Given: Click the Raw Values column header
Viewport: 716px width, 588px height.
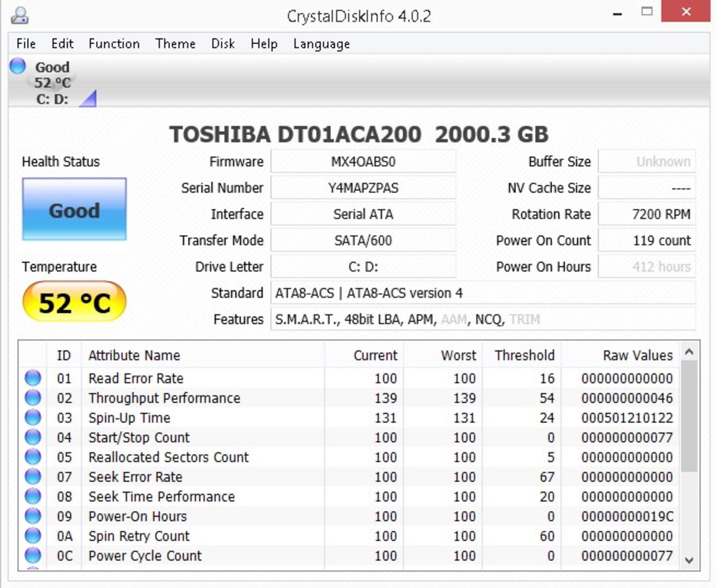Looking at the screenshot, I should coord(620,355).
